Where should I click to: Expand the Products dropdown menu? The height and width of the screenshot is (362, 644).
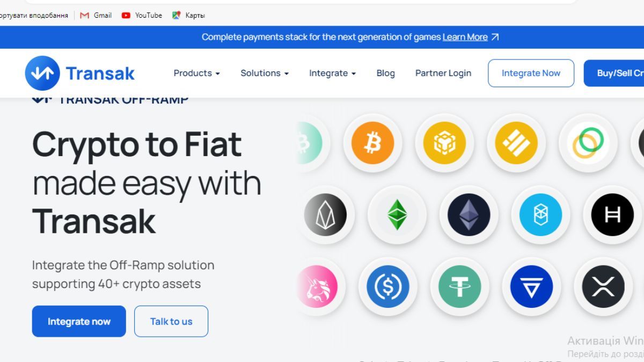click(196, 73)
